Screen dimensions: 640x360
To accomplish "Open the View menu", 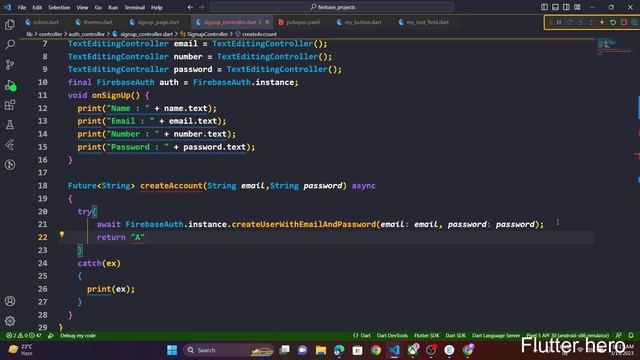I will pos(82,7).
